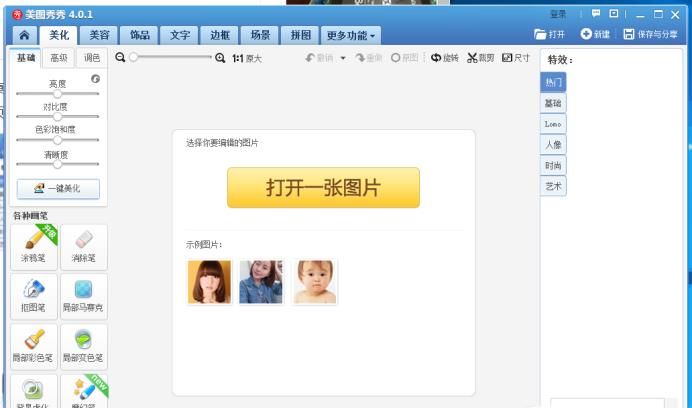Screen dimensions: 692x408
Task: Reset adjustments with the circular reset icon
Action: pos(95,79)
